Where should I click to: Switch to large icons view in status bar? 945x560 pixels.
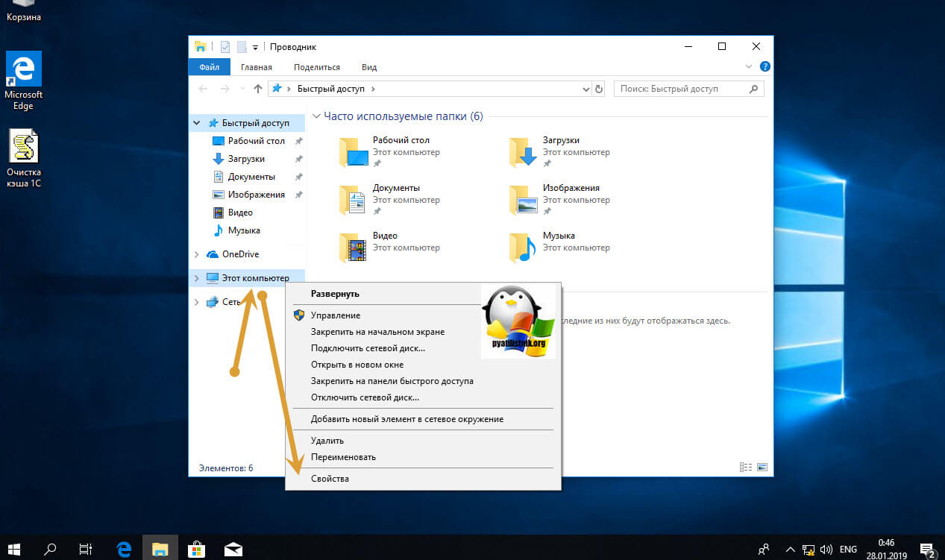pyautogui.click(x=762, y=468)
